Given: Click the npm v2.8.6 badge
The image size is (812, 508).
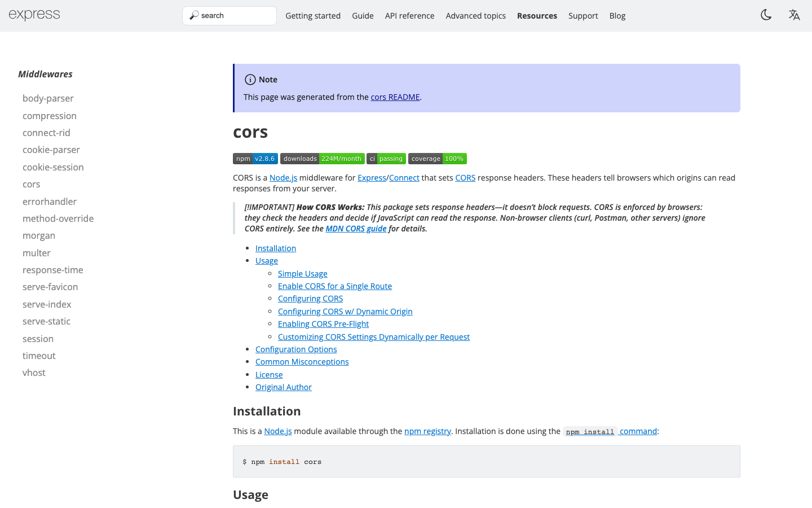Looking at the screenshot, I should point(255,159).
